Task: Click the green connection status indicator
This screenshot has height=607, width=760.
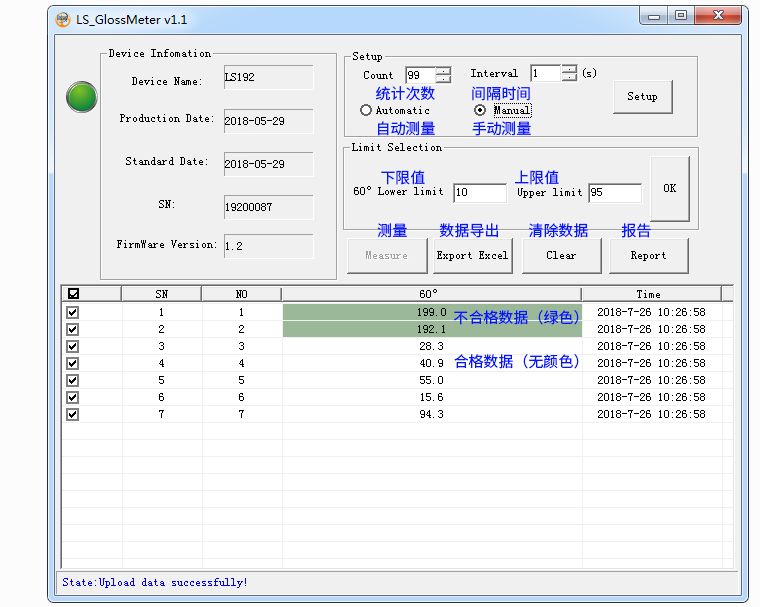Action: pos(81,97)
